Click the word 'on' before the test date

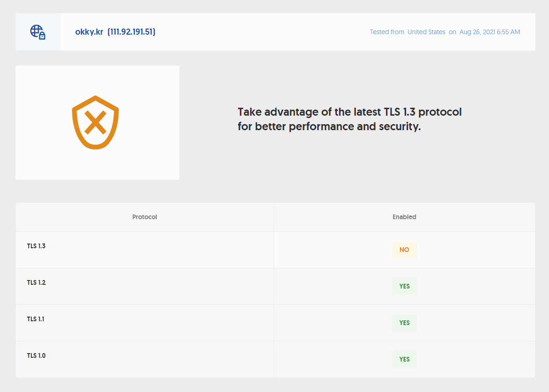[453, 32]
